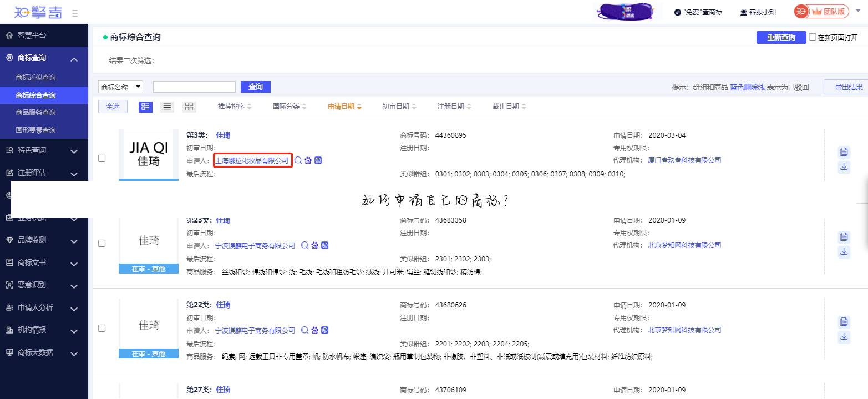Switch to compact lines view icon
This screenshot has width=868, height=399.
[167, 107]
